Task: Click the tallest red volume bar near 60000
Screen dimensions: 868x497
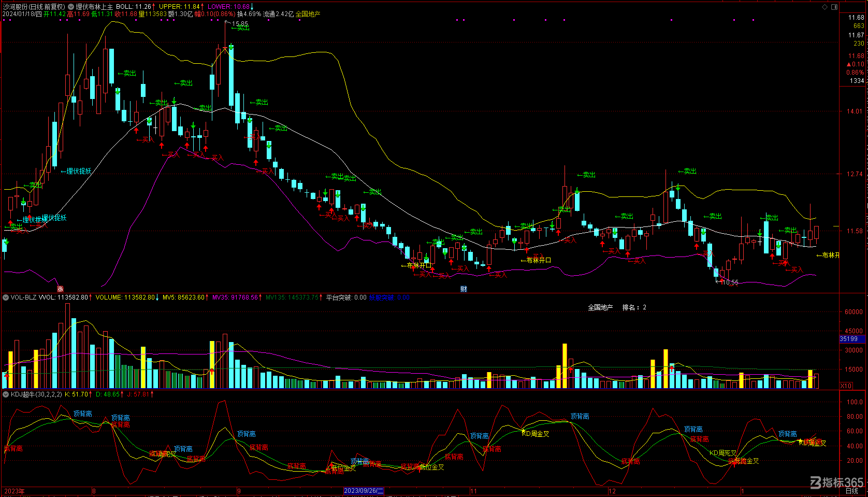Action: click(x=67, y=346)
